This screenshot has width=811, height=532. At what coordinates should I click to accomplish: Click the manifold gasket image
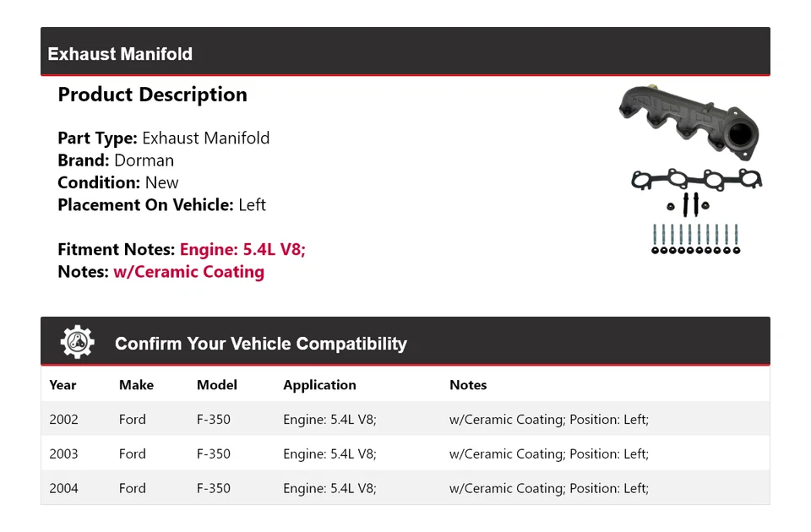[x=696, y=179]
